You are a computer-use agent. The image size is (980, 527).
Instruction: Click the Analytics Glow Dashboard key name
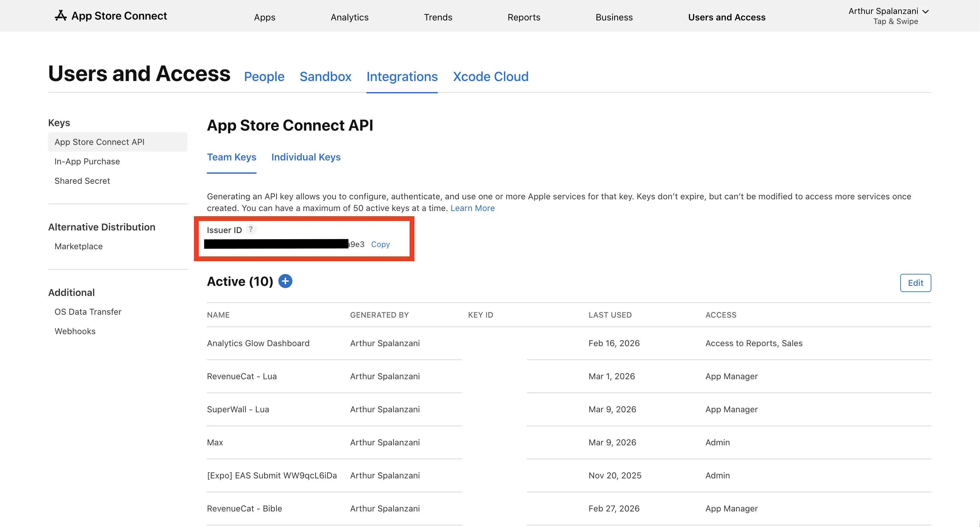pyautogui.click(x=258, y=343)
